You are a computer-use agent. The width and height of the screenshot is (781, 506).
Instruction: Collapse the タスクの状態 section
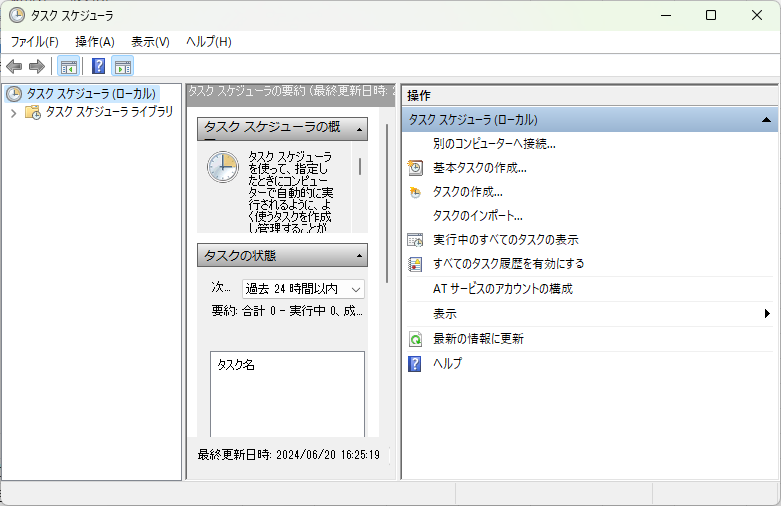358,256
